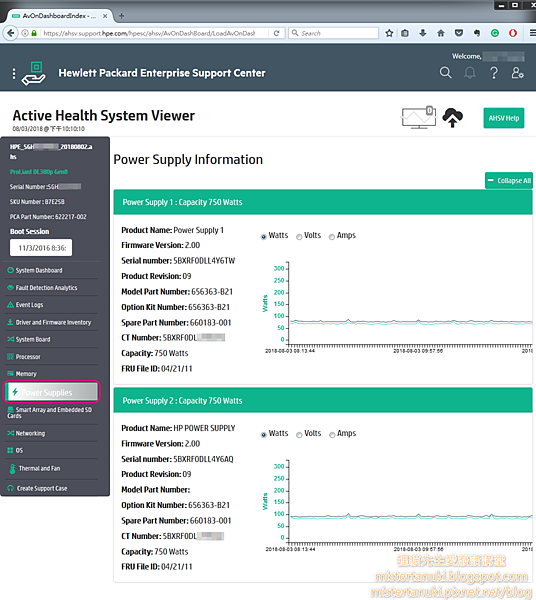
Task: Click the Collapse All button
Action: (509, 180)
